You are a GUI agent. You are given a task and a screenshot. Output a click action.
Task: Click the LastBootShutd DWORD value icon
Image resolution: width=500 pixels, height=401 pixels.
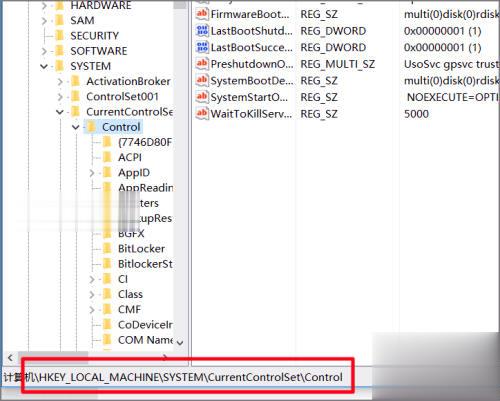pyautogui.click(x=202, y=31)
